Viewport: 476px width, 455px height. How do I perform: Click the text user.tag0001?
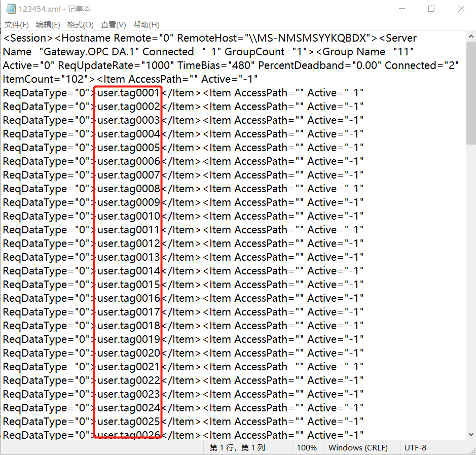click(128, 93)
